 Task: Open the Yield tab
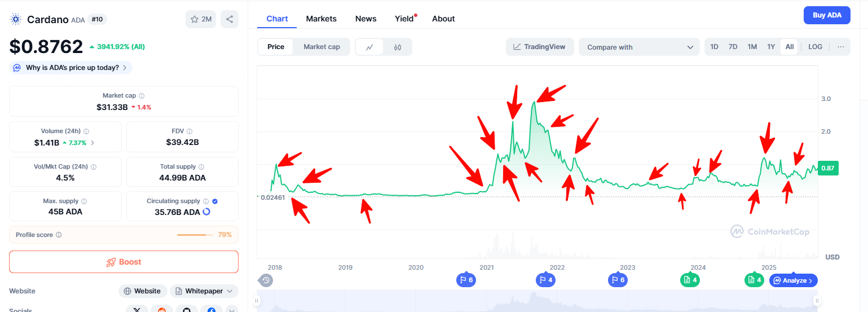[404, 19]
